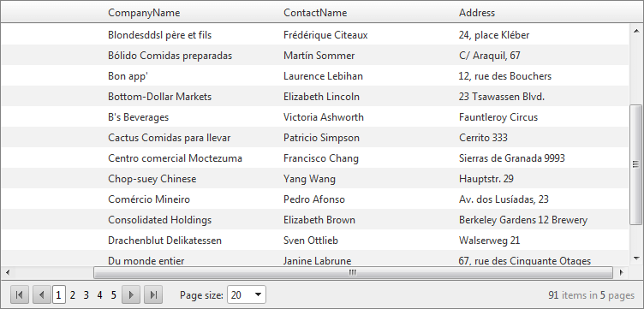Open page 3 of the grid

(x=86, y=294)
